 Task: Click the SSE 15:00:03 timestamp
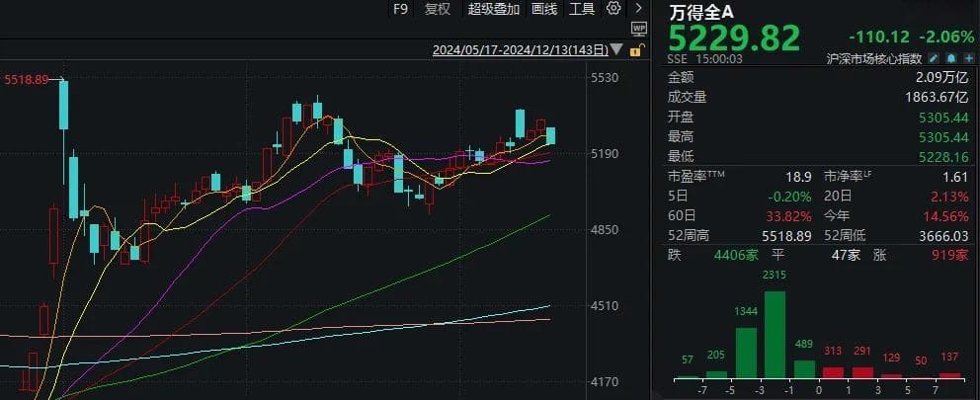click(706, 58)
